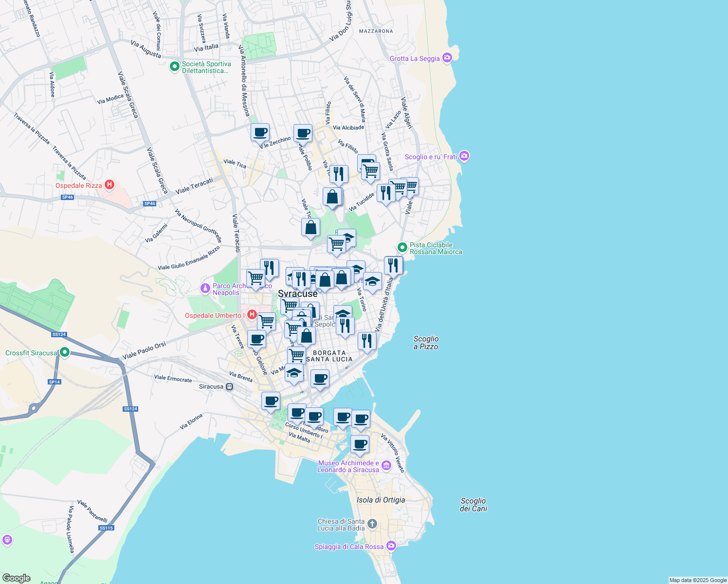Click the supermarket marker right of Ospedale Umberto I
This screenshot has height=584, width=728.
pos(266,322)
